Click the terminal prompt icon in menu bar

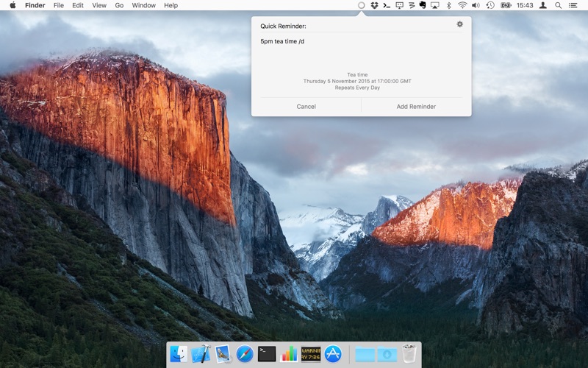point(387,5)
